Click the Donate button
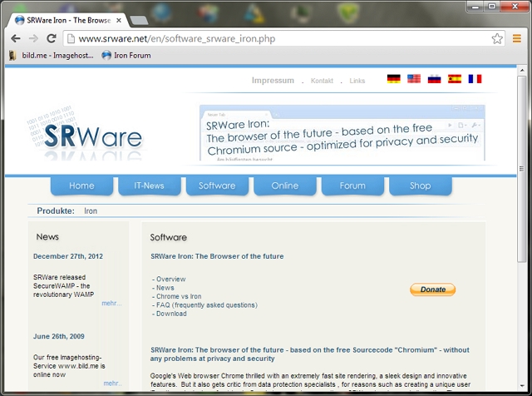 pyautogui.click(x=432, y=290)
